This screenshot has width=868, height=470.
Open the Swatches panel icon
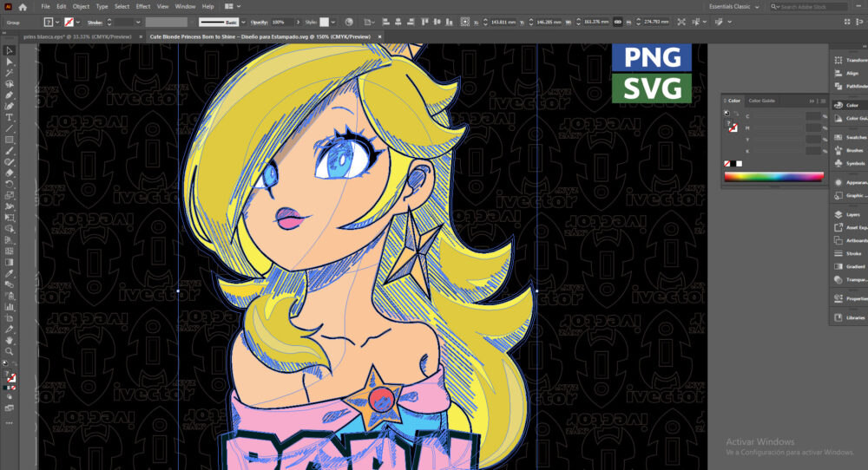pyautogui.click(x=838, y=137)
